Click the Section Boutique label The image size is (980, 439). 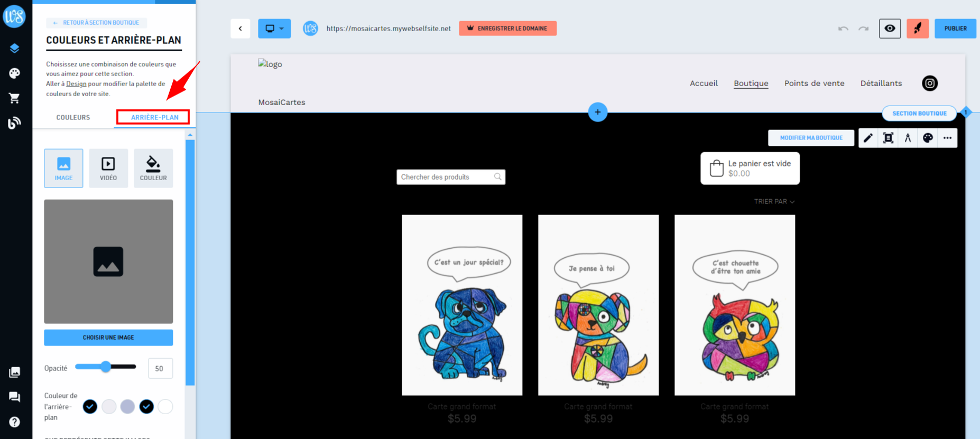coord(919,114)
